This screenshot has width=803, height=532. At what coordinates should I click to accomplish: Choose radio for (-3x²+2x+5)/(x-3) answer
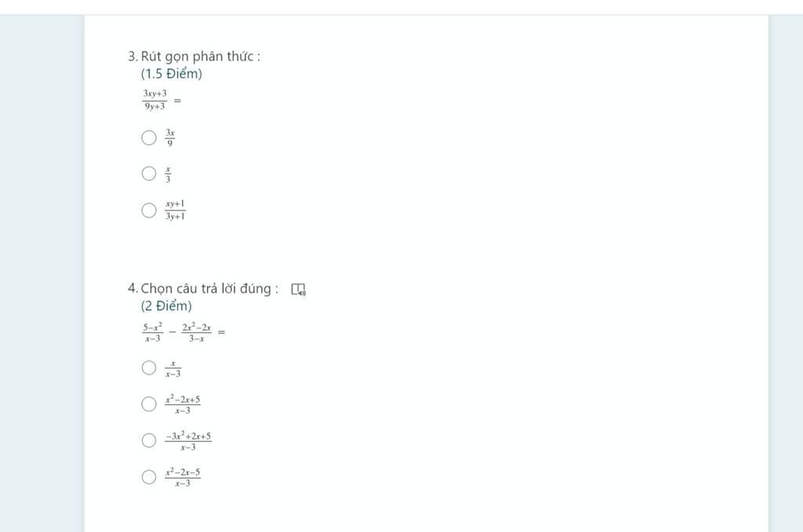[x=149, y=440]
